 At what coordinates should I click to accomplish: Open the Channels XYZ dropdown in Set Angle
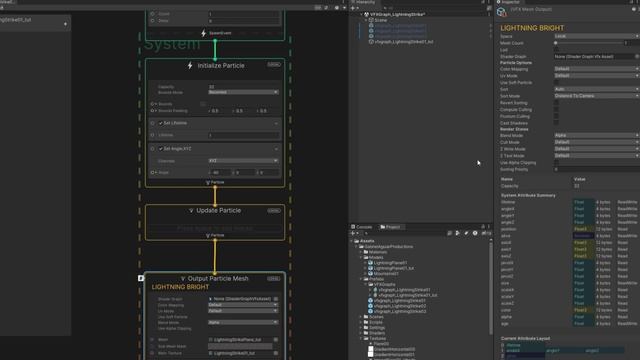(x=244, y=161)
